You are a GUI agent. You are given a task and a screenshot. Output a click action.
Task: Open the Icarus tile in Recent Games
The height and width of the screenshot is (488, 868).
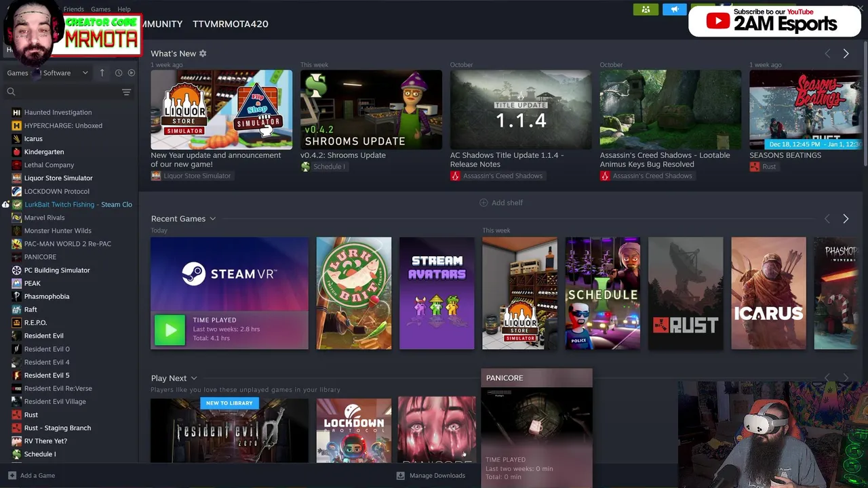[x=768, y=293]
